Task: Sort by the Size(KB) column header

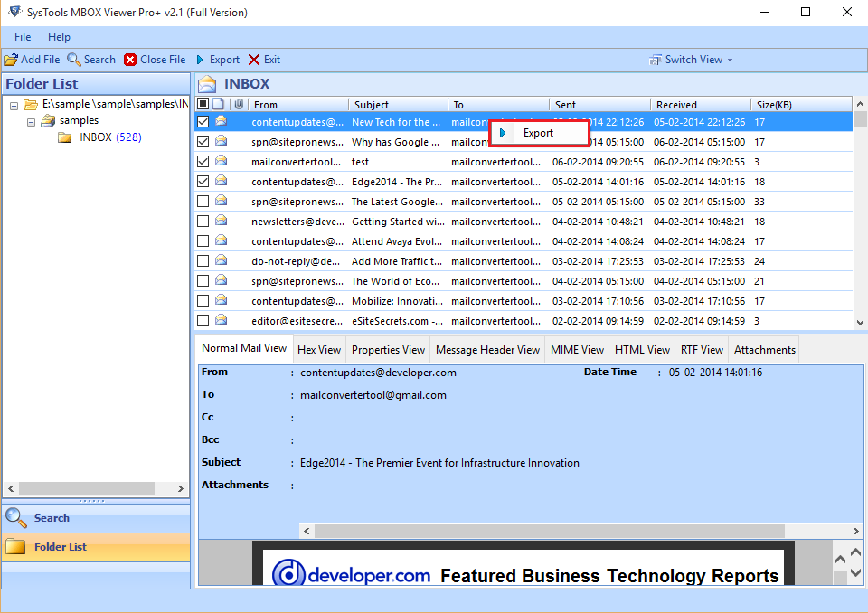Action: coord(801,104)
